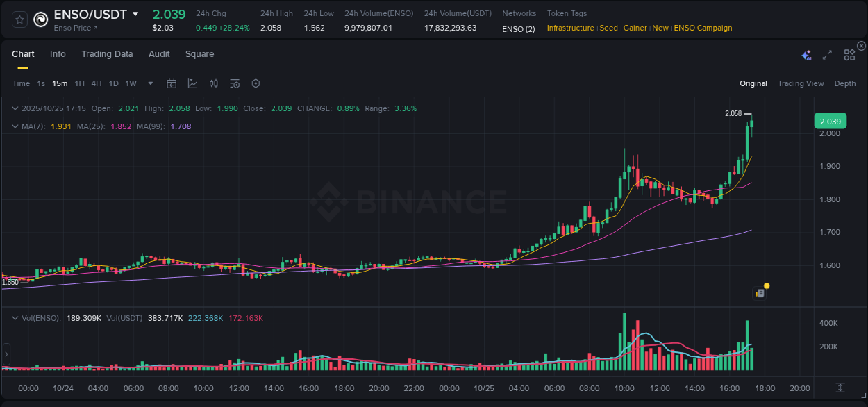
Task: Open the hexagon chart settings icon
Action: 256,83
